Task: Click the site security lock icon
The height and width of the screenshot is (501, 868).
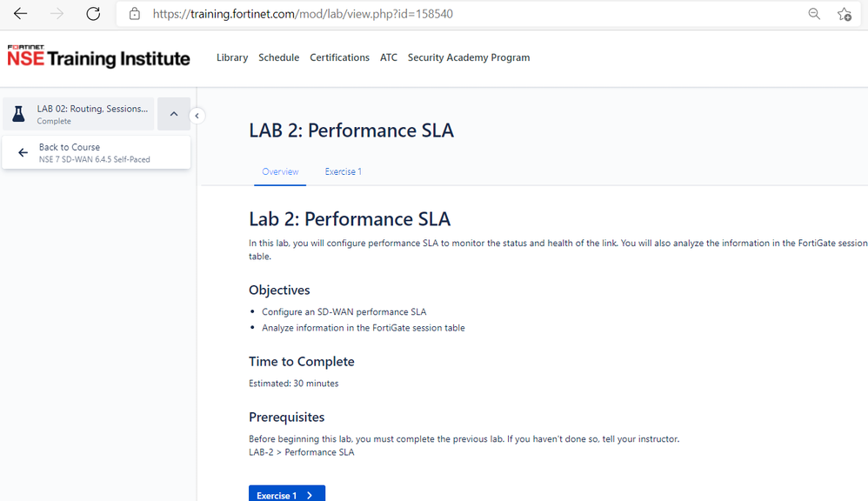Action: click(x=134, y=14)
